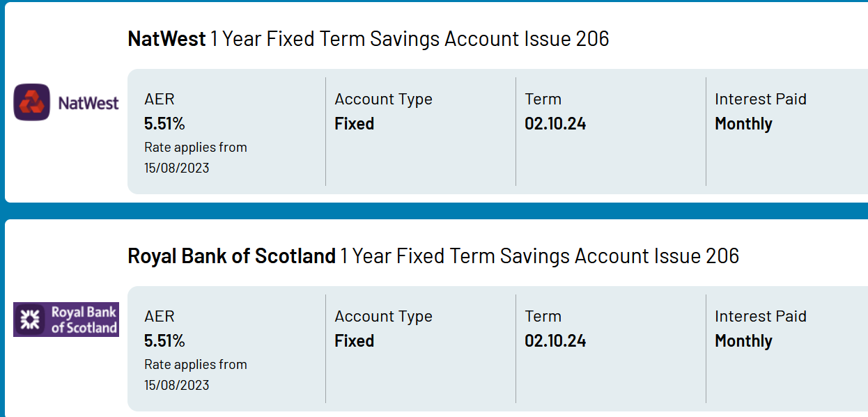Click the Royal Bank of Scotland logo
The width and height of the screenshot is (868, 417).
click(x=66, y=320)
